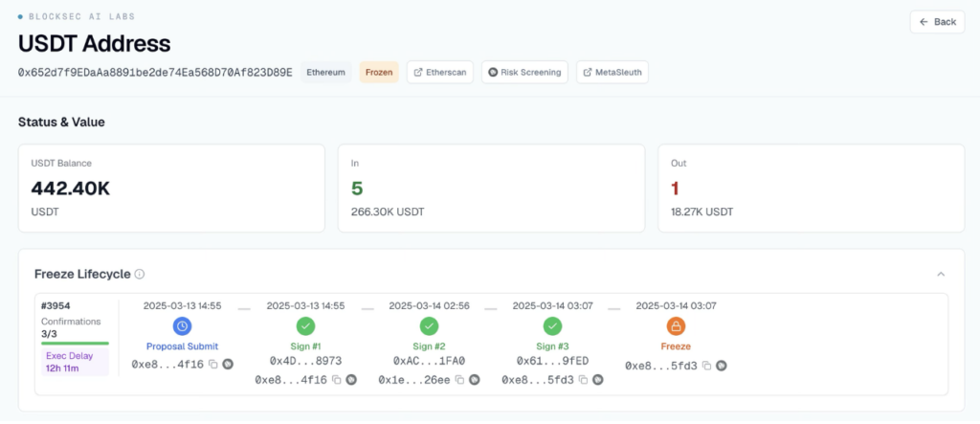Open explorer icon for Sign #1 hash
This screenshot has width=980, height=424.
(x=351, y=380)
